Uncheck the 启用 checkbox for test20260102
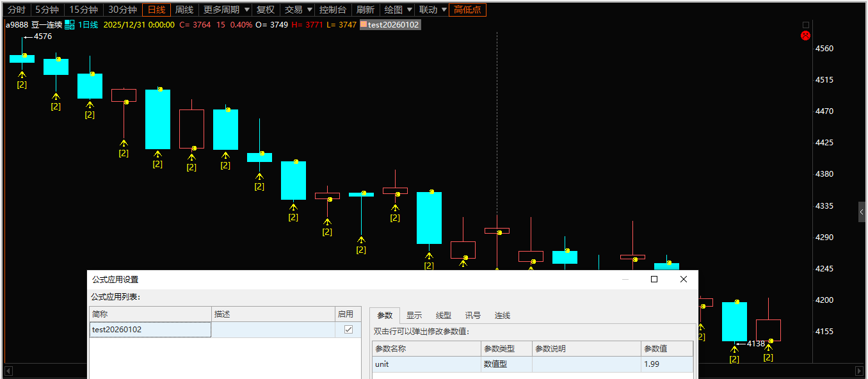868x379 pixels. pos(348,329)
